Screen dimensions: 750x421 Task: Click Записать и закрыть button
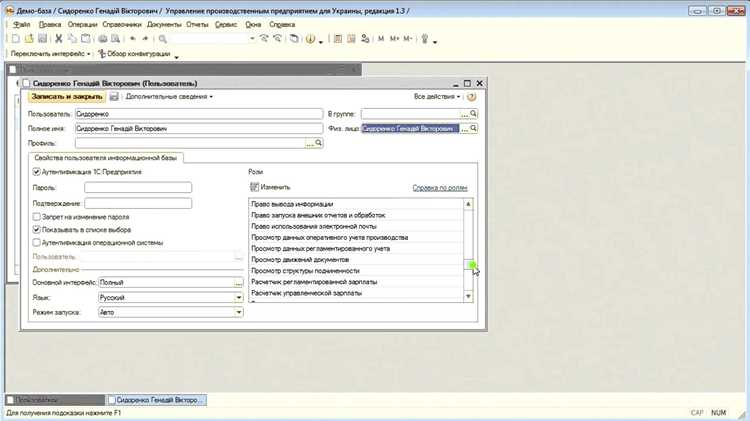[x=67, y=97]
